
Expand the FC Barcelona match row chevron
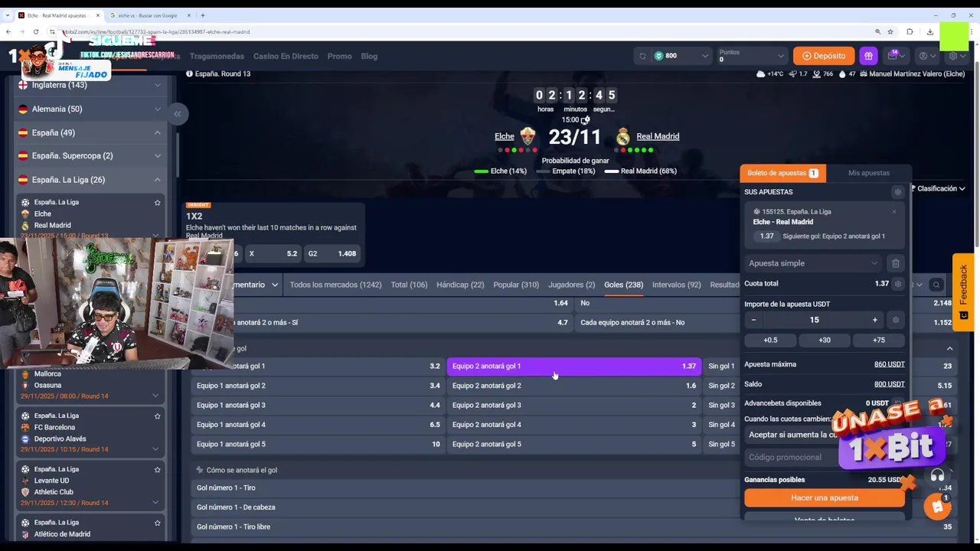(x=155, y=449)
